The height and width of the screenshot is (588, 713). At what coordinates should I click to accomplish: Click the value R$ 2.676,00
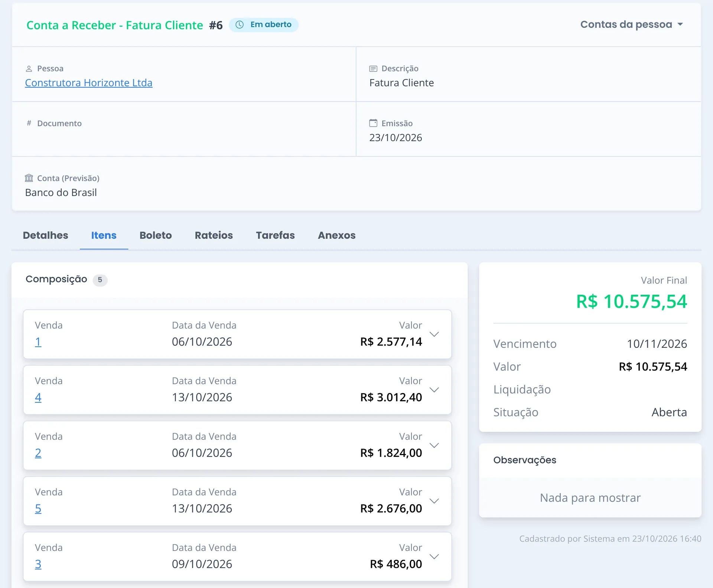click(391, 509)
